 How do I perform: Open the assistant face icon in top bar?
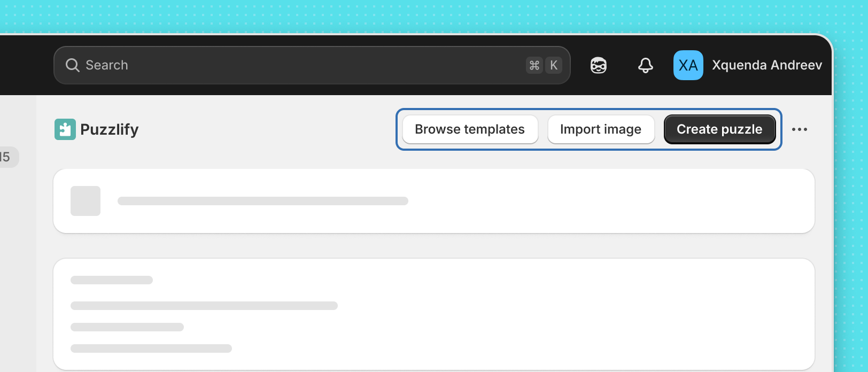click(599, 65)
